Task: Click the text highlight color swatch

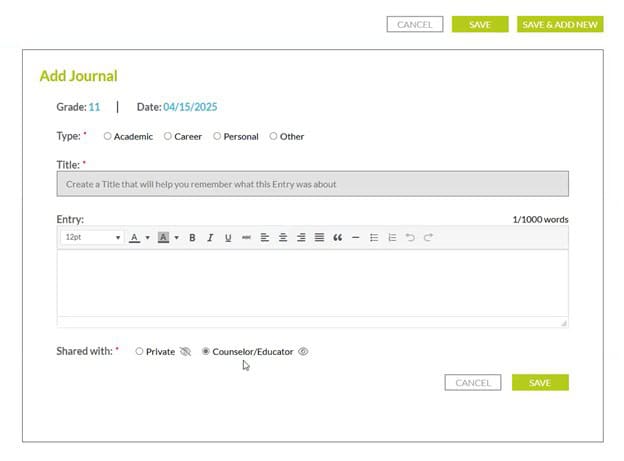Action: point(164,238)
